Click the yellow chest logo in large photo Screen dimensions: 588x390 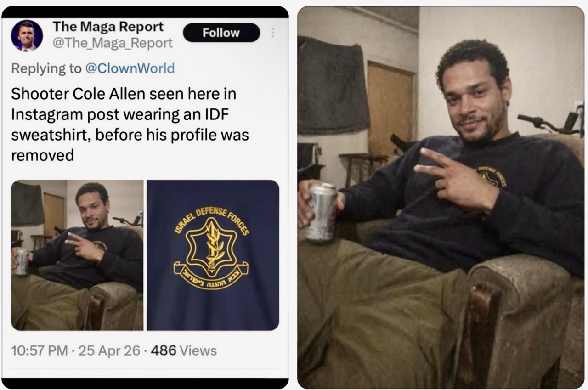click(x=491, y=176)
